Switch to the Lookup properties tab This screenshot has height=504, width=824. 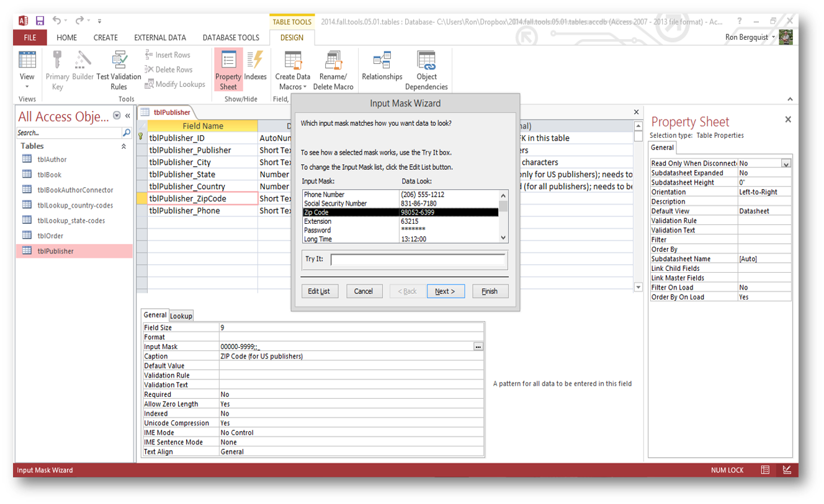click(181, 316)
